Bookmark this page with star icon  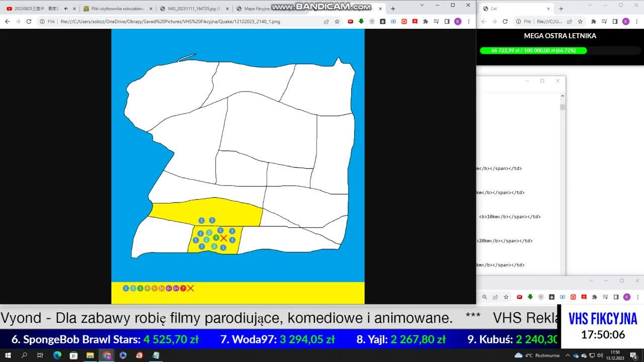point(337,22)
